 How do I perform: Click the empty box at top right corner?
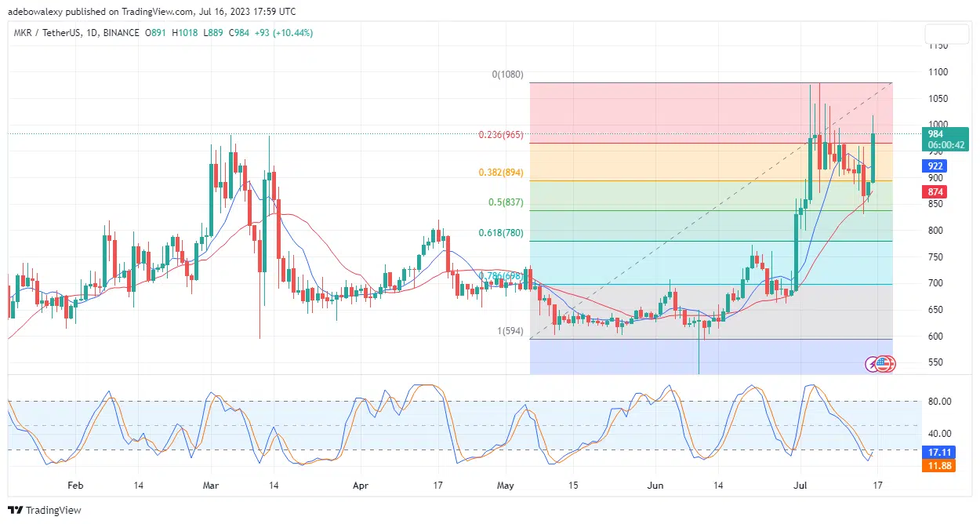coord(947,35)
